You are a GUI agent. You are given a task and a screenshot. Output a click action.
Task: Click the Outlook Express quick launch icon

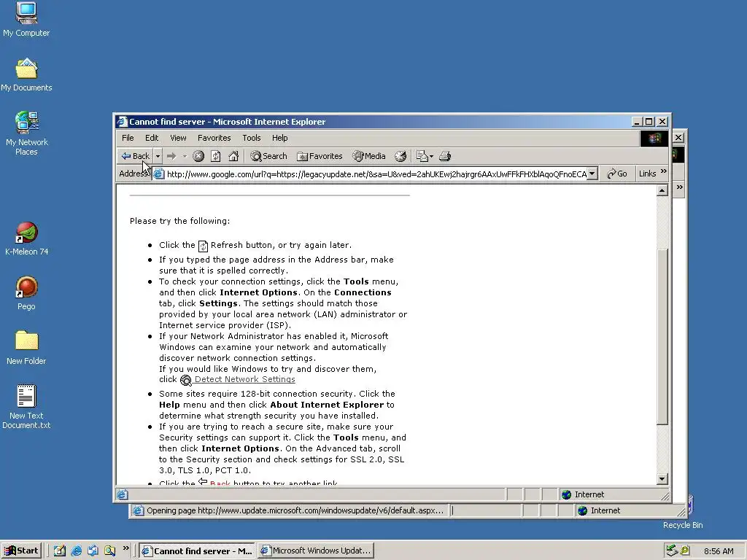click(93, 551)
